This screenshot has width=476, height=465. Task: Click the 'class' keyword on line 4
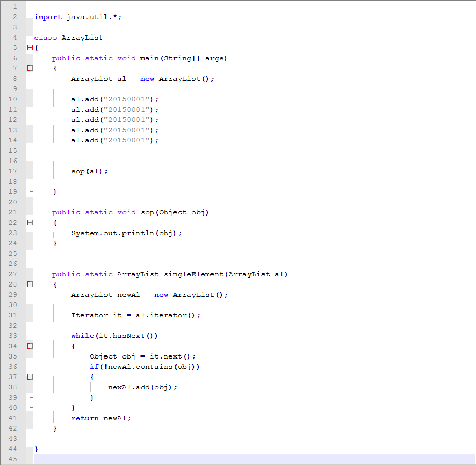(45, 38)
